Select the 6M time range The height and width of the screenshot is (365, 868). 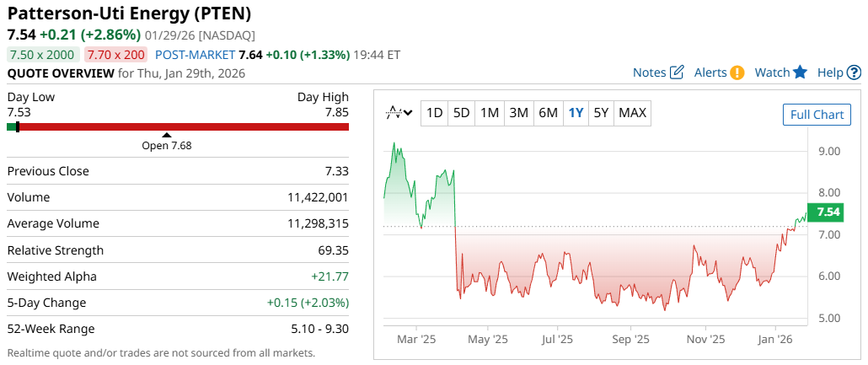(548, 112)
